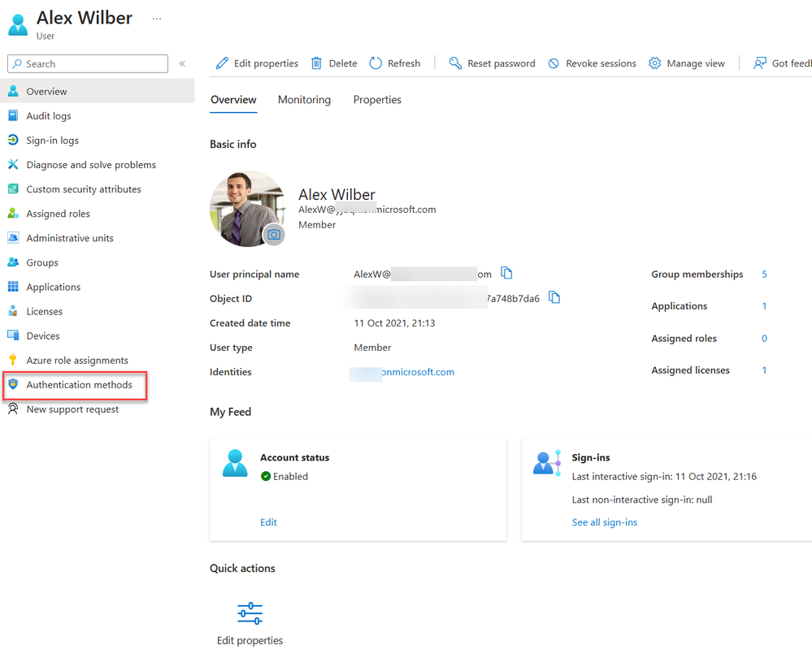Click the Audit logs sidebar icon

13,115
